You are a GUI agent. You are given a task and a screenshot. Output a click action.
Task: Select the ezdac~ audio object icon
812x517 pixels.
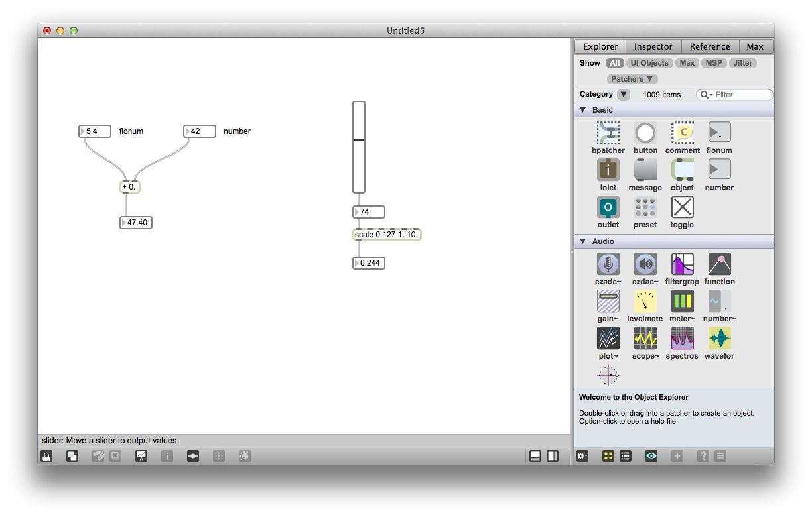pyautogui.click(x=645, y=264)
